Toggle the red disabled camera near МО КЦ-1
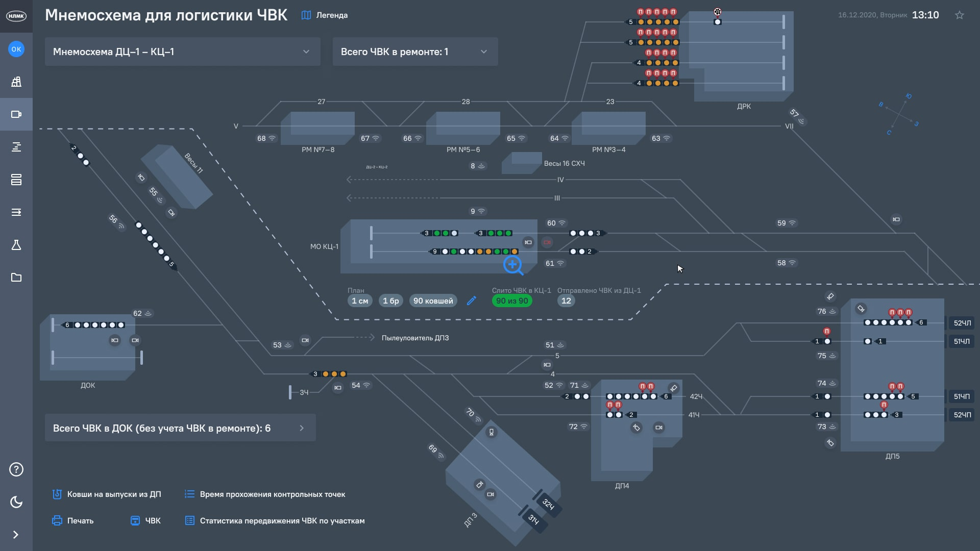Viewport: 980px width, 551px height. click(547, 242)
